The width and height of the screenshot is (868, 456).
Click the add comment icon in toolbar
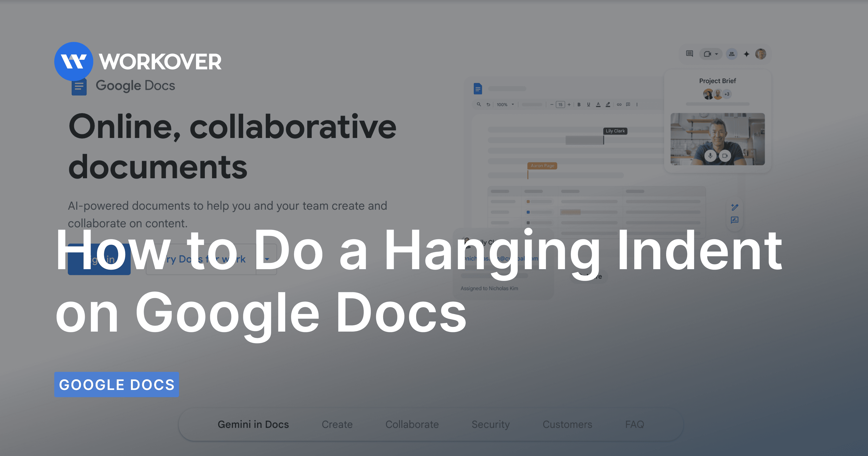pyautogui.click(x=628, y=104)
